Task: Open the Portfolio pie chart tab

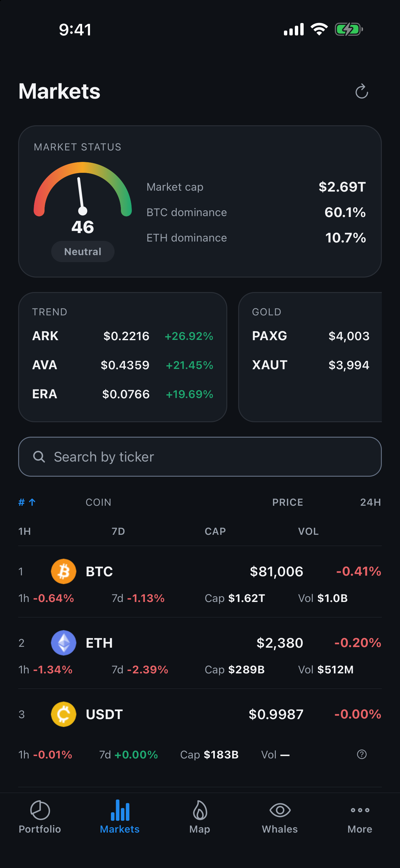Action: tap(40, 817)
